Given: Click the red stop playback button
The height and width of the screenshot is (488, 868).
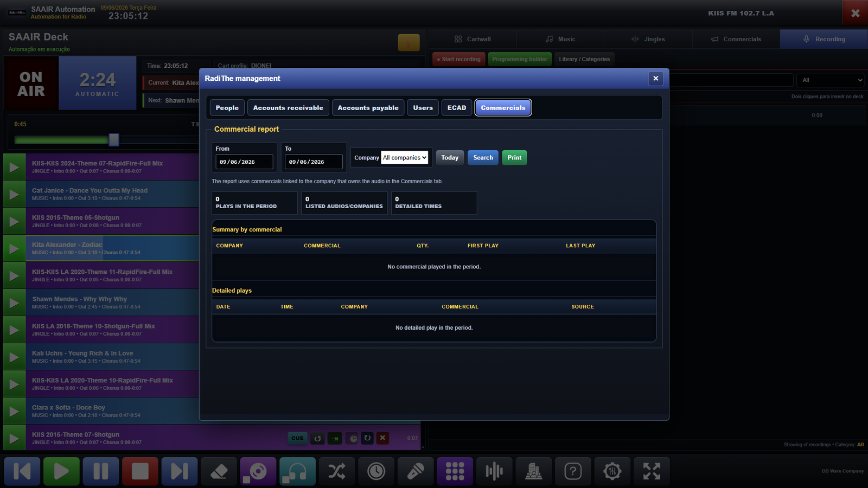Looking at the screenshot, I should (140, 471).
